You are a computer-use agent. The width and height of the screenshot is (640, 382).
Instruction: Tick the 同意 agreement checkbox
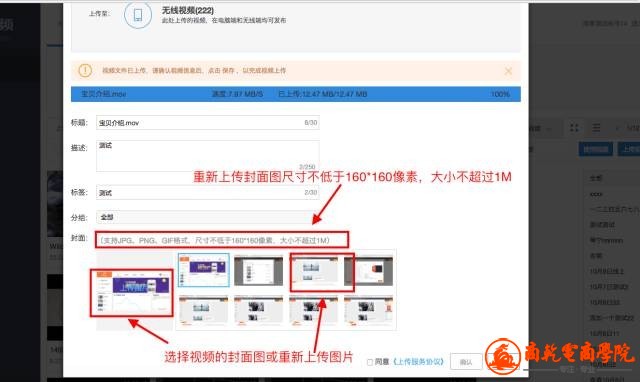click(370, 362)
